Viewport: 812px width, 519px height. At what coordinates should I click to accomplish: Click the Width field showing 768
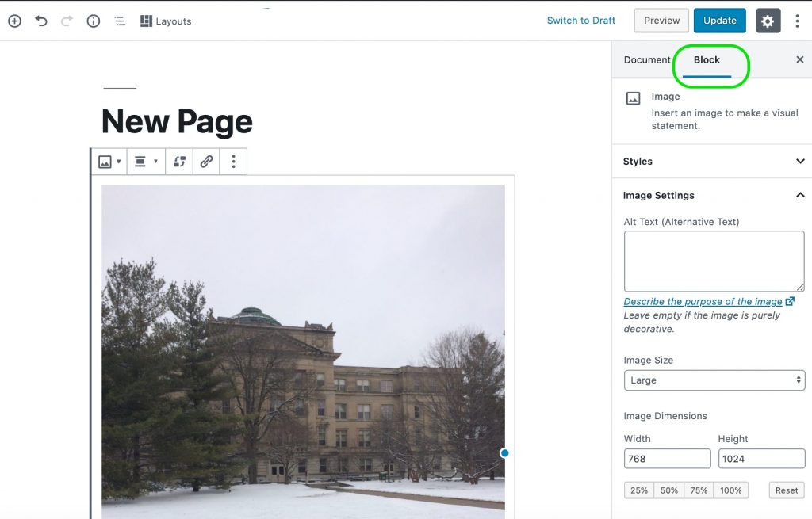pos(667,459)
